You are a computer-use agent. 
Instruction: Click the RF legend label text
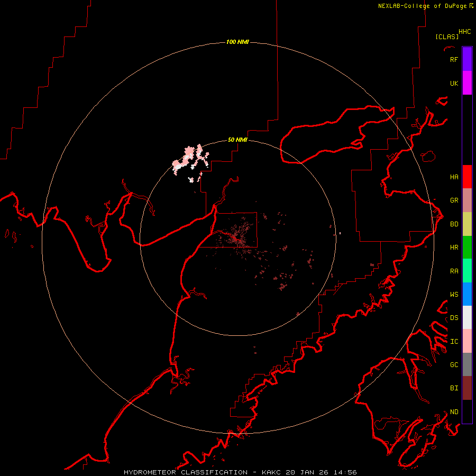coord(454,59)
